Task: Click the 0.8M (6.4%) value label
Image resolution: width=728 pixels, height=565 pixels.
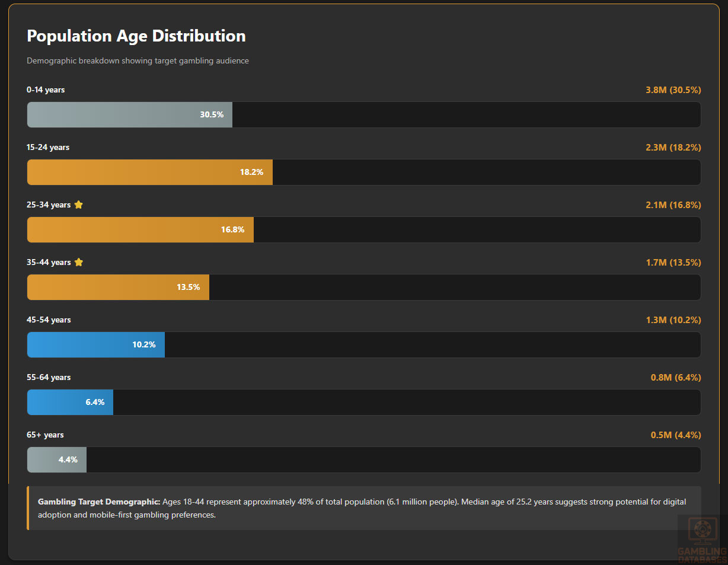Action: click(x=675, y=378)
